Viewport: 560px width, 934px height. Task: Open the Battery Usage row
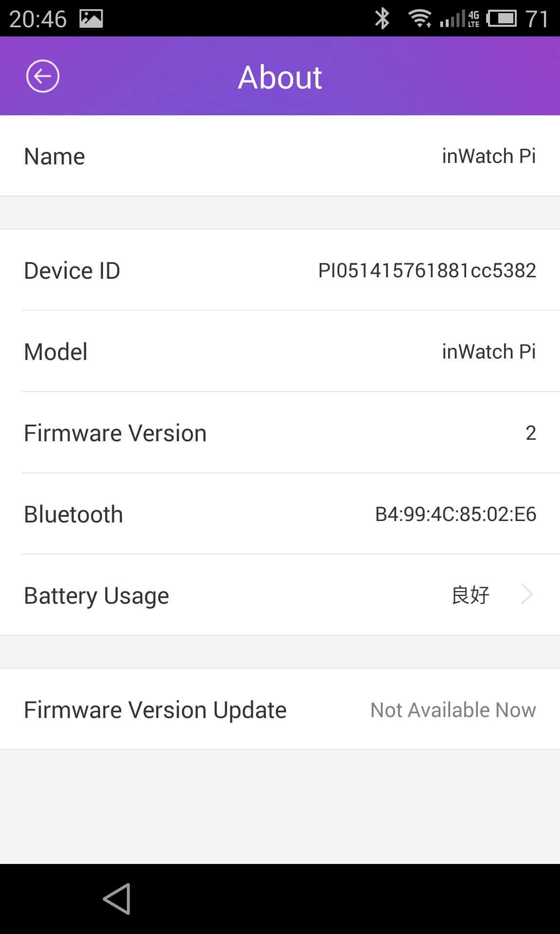click(280, 594)
